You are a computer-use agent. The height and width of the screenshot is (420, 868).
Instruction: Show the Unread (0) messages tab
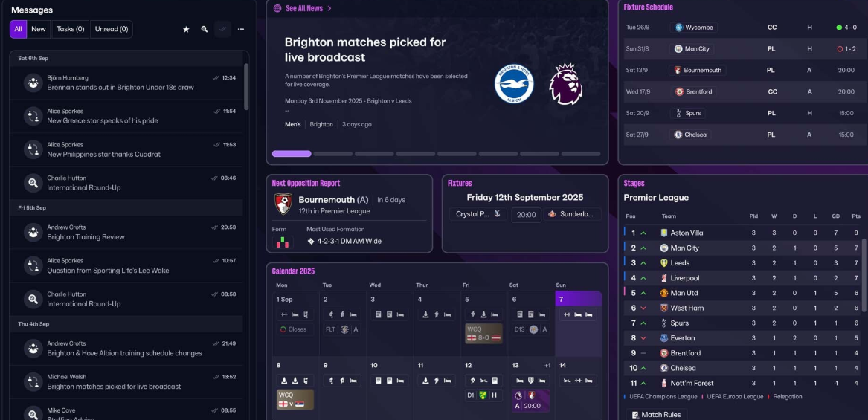112,29
